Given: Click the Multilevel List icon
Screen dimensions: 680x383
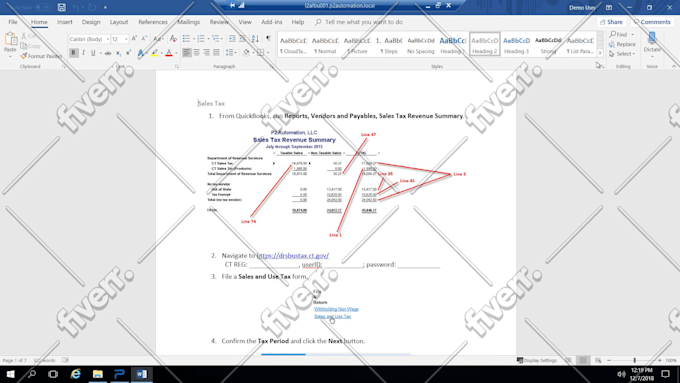Looking at the screenshot, I should (216, 39).
